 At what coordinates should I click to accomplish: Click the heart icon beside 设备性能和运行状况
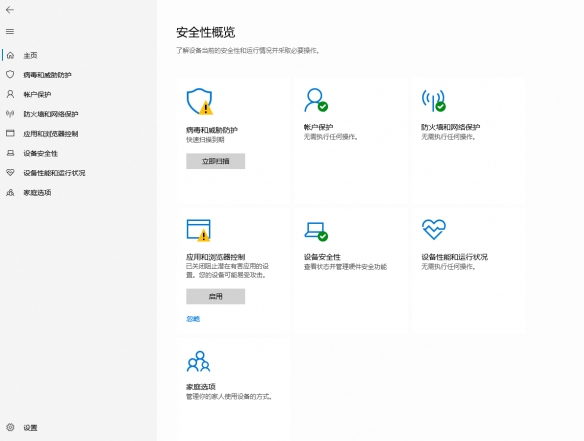pyautogui.click(x=10, y=172)
